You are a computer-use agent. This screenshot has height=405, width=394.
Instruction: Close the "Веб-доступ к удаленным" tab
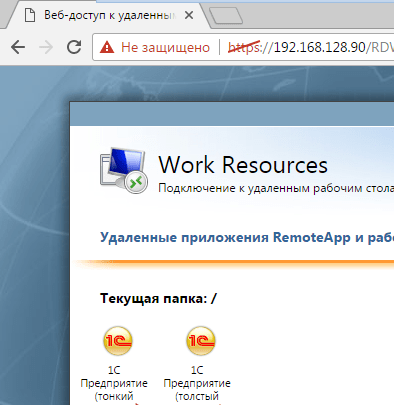pyautogui.click(x=189, y=15)
